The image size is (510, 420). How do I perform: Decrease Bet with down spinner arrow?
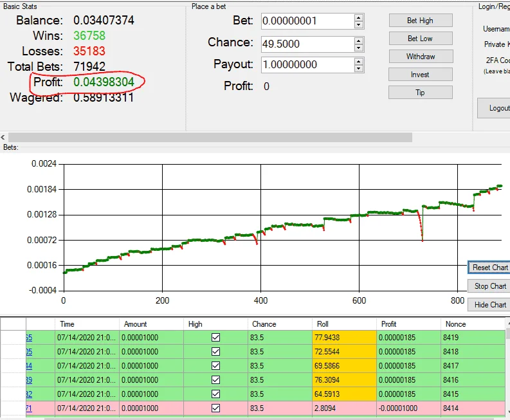click(x=359, y=24)
